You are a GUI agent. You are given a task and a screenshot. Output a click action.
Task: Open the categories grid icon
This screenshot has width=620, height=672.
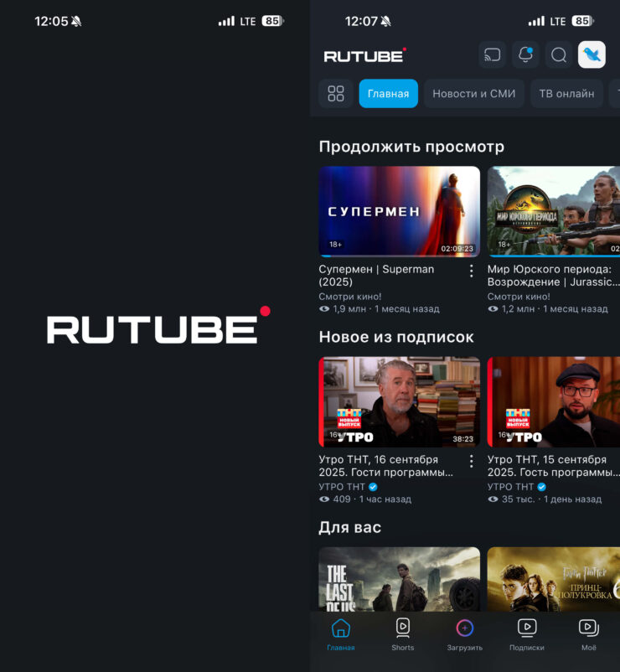point(336,94)
